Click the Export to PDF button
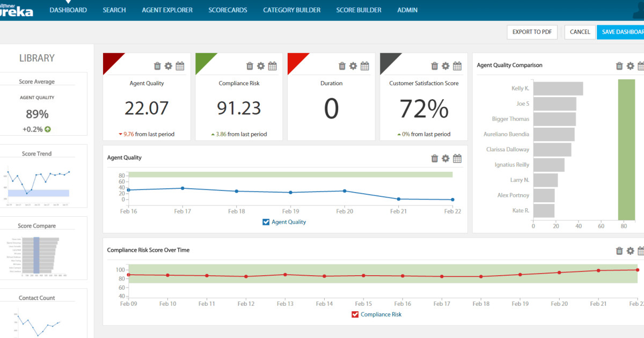 (532, 32)
